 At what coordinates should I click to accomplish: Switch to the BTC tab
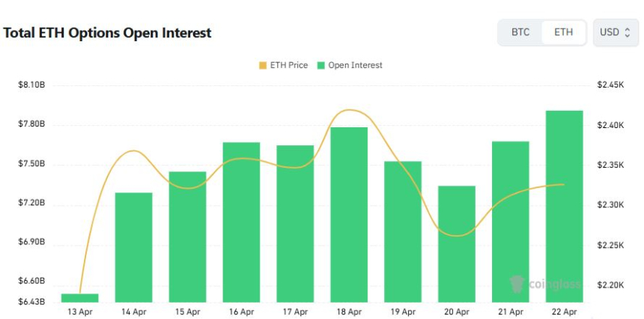(520, 32)
